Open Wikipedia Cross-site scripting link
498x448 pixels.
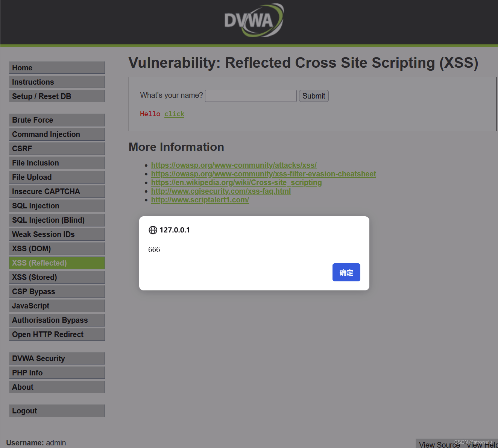click(x=237, y=182)
